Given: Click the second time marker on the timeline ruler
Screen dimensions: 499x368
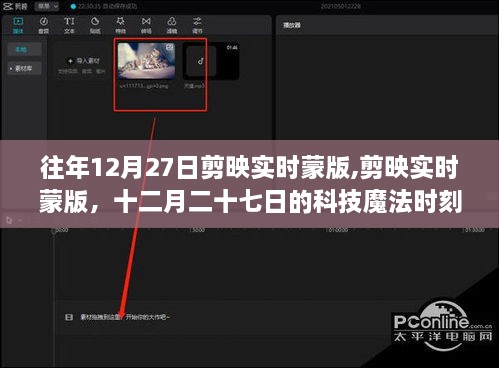Looking at the screenshot, I should coord(197,230).
